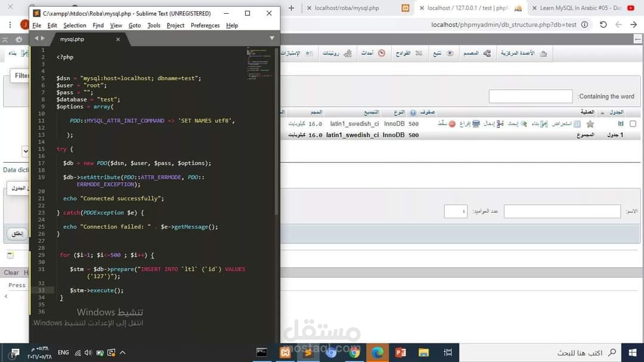The width and height of the screenshot is (644, 362).
Task: Go to next tab with right arrow
Action: click(x=42, y=38)
